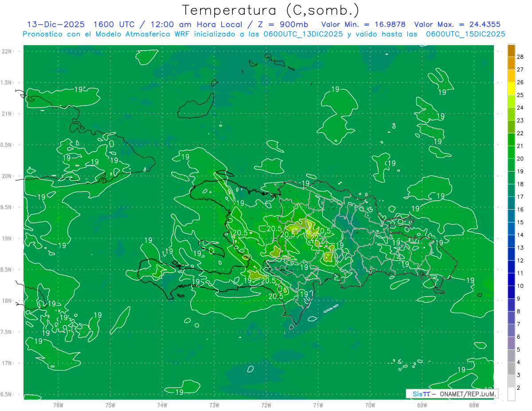The height and width of the screenshot is (411, 532).
Task: Click the yellow swatch in the temperature colorbar
Action: click(x=511, y=88)
